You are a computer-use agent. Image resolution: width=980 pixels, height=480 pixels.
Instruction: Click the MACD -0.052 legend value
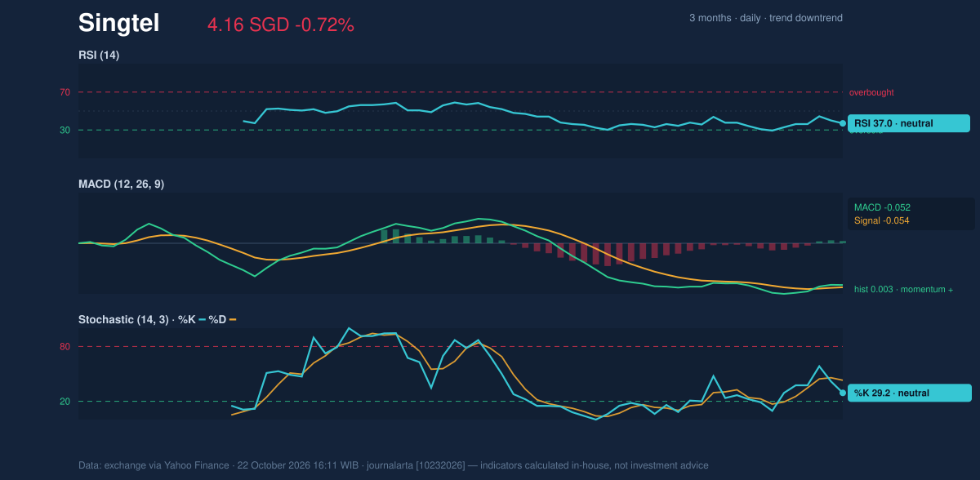[882, 207]
